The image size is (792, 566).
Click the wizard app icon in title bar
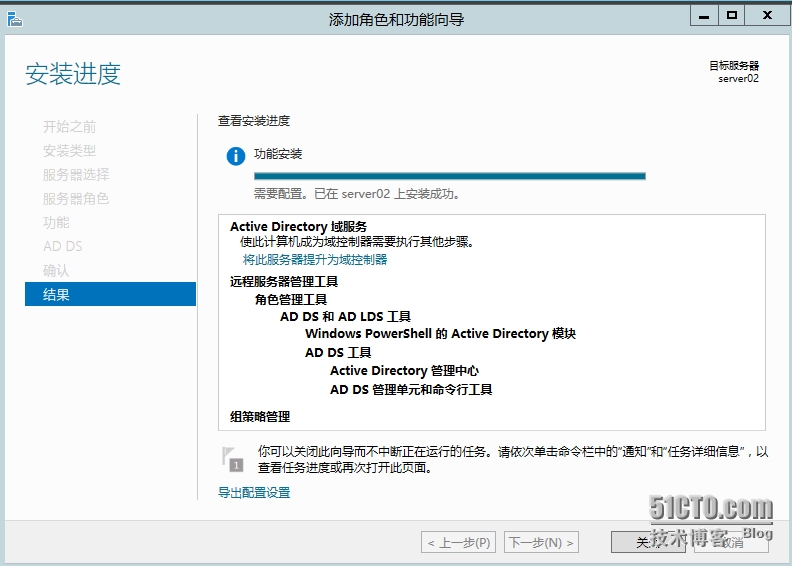15,19
